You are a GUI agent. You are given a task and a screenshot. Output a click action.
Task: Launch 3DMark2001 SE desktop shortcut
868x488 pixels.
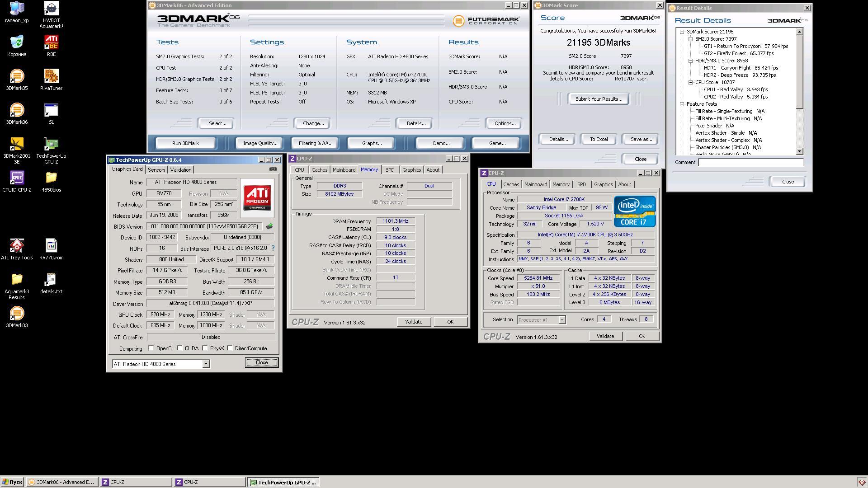(17, 150)
